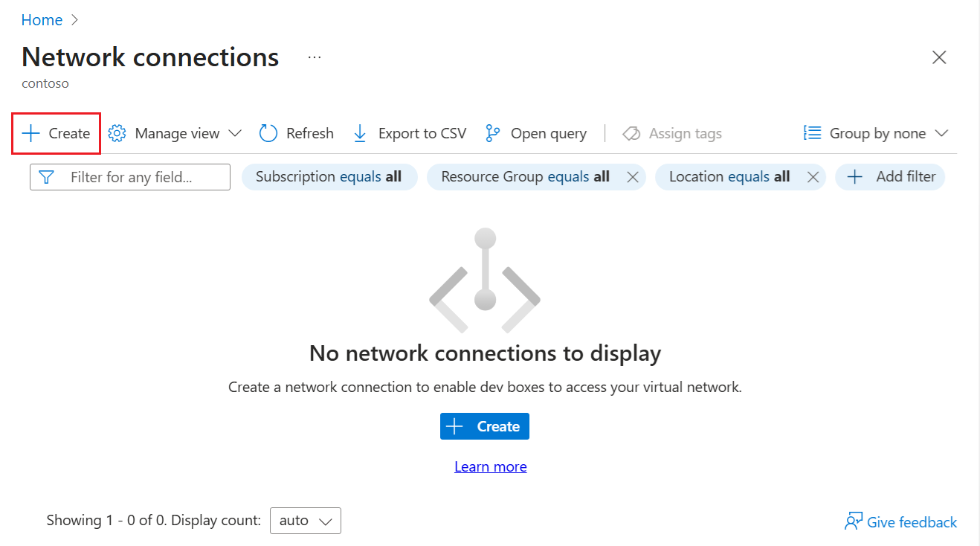Click the Group by list icon
The image size is (980, 546).
[812, 132]
